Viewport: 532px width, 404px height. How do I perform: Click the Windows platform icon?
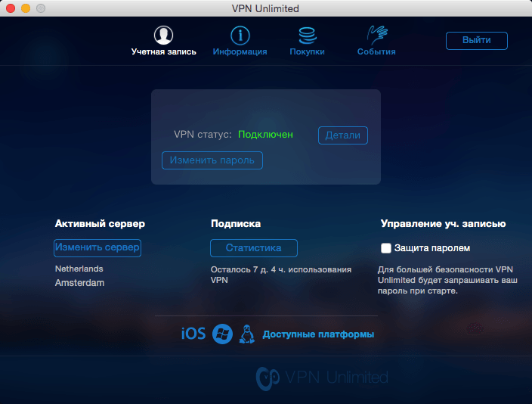coord(222,334)
